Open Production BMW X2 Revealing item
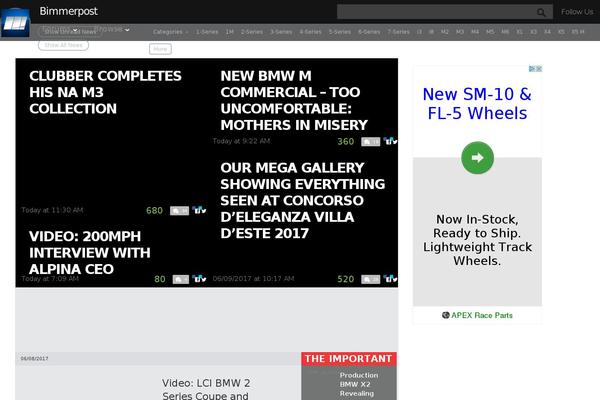Viewport: 600px width, 400px height. [359, 384]
